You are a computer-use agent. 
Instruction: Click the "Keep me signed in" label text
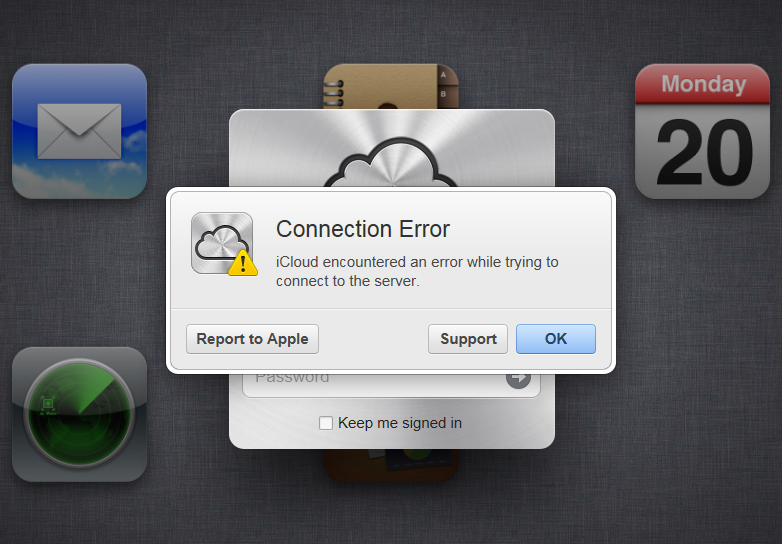tap(399, 423)
